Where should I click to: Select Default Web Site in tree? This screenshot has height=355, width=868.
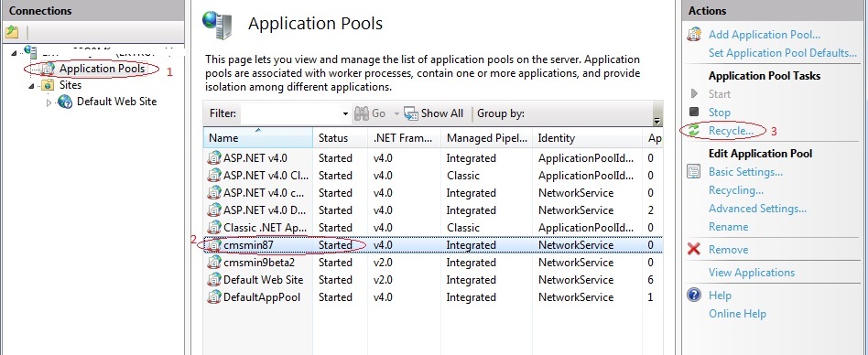click(117, 102)
